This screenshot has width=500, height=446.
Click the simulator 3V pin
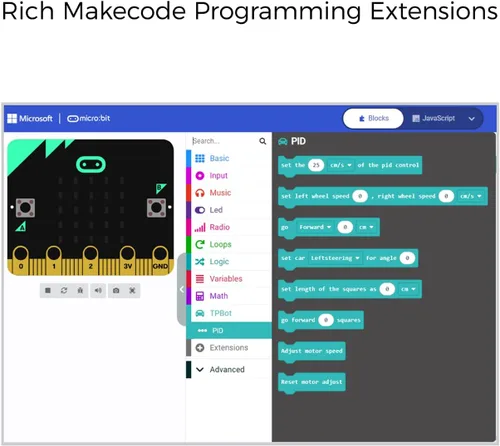pos(127,260)
